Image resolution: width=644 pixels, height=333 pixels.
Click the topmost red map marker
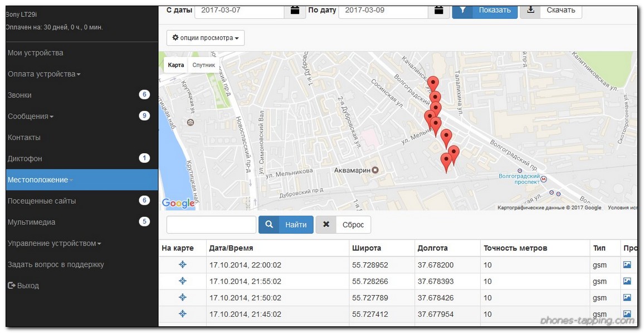point(433,84)
